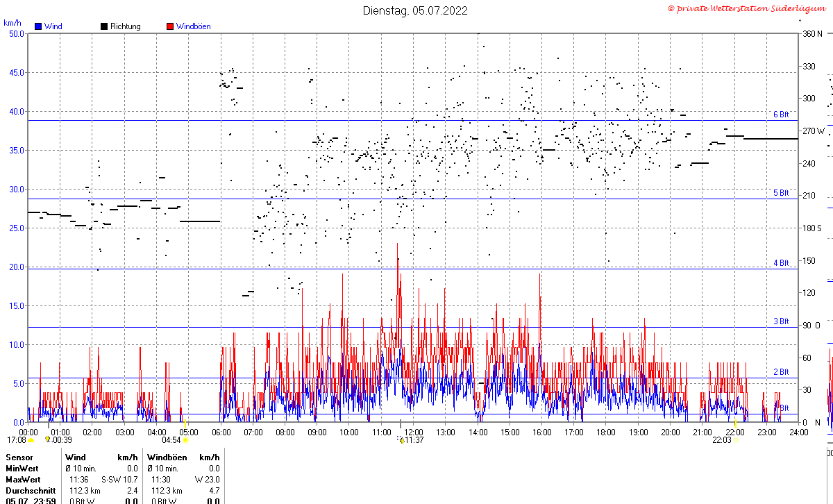
Task: Click the black Richtung legend square
Action: pyautogui.click(x=104, y=26)
